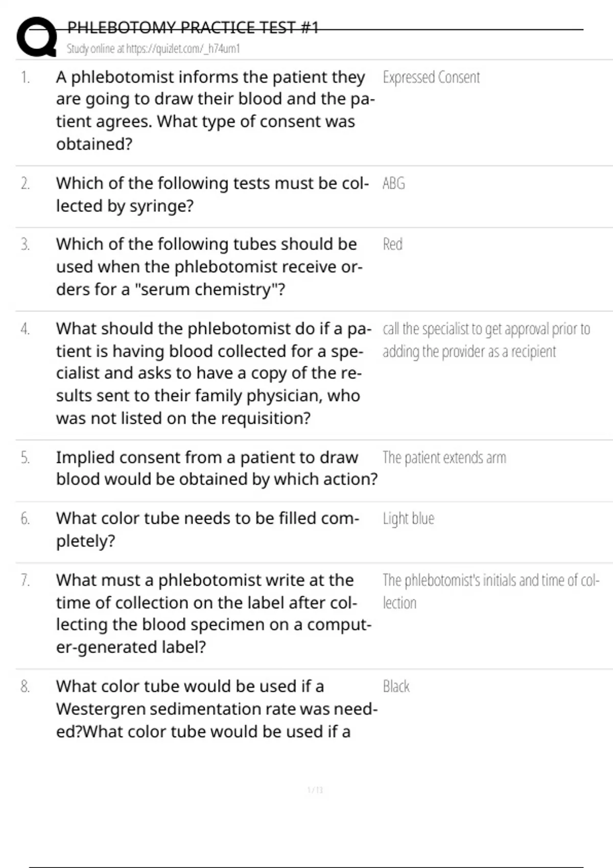Click question 5 about implied consent
The height and width of the screenshot is (868, 613).
(217, 468)
